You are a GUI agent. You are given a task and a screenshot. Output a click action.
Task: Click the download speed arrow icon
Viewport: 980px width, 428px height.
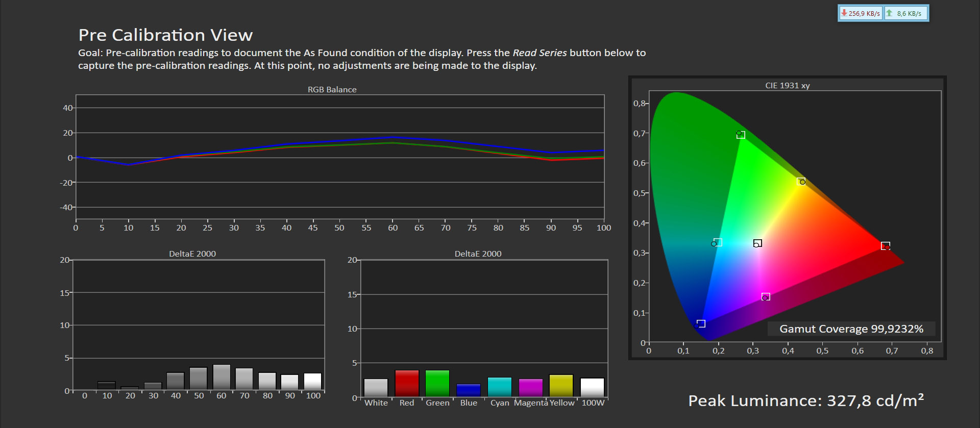(844, 13)
